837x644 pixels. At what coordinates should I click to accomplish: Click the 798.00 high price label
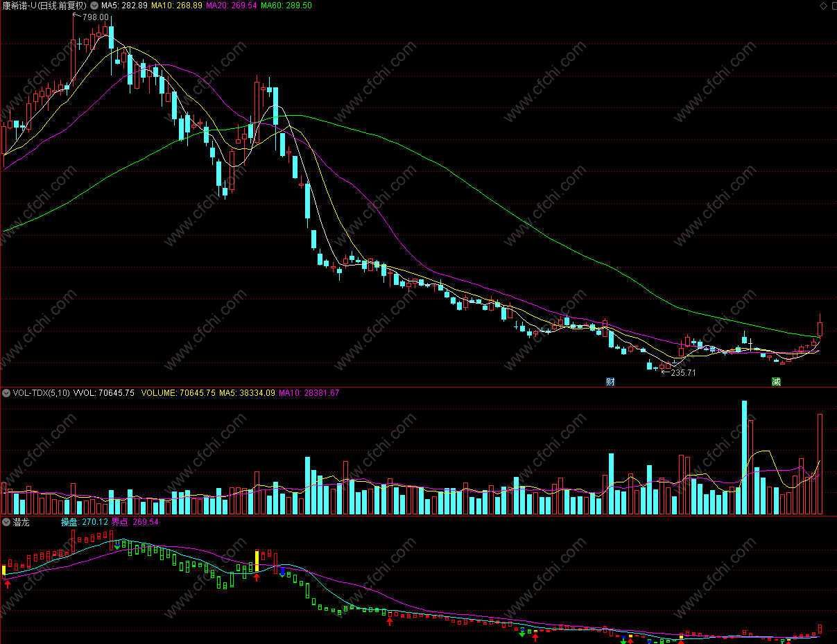click(96, 17)
